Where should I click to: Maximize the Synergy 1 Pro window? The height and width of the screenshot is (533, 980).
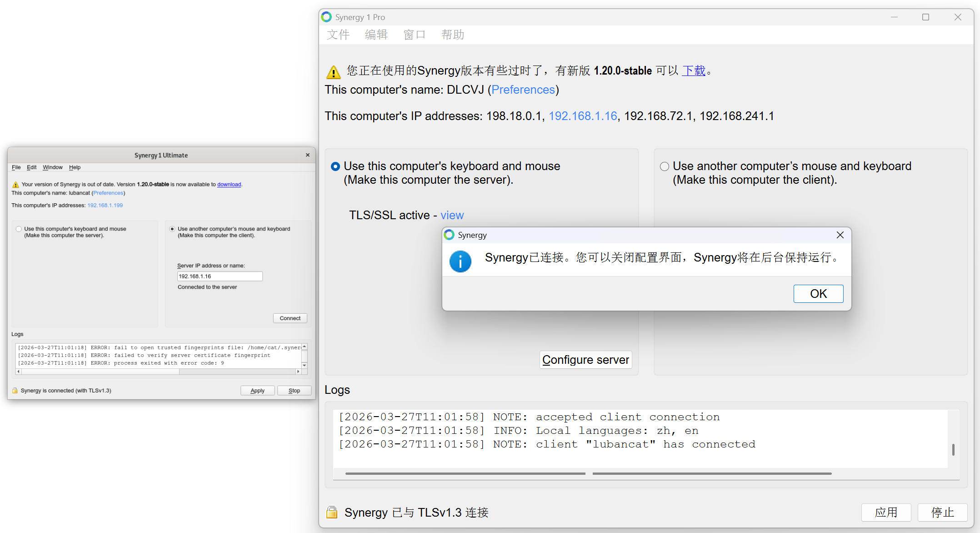pos(925,17)
